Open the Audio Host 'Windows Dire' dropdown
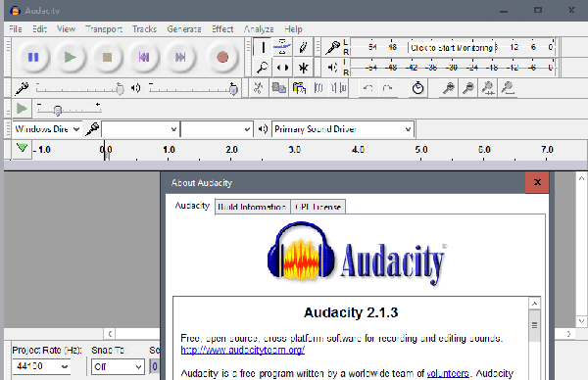 pyautogui.click(x=47, y=129)
